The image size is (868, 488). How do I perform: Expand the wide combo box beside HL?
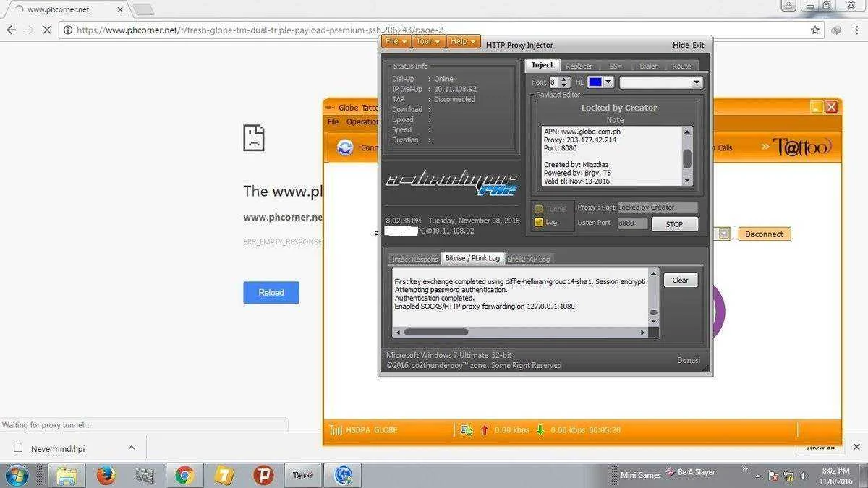661,82
